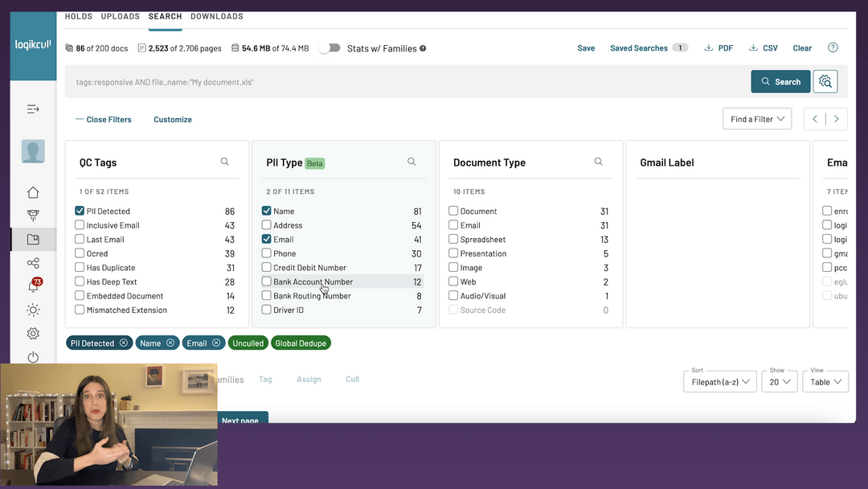Select the sharing nodes icon in the sidebar

click(33, 262)
